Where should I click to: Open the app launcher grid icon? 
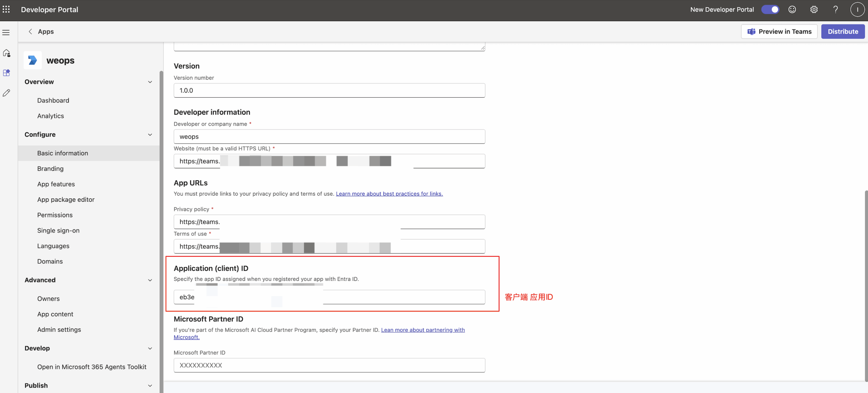point(6,9)
